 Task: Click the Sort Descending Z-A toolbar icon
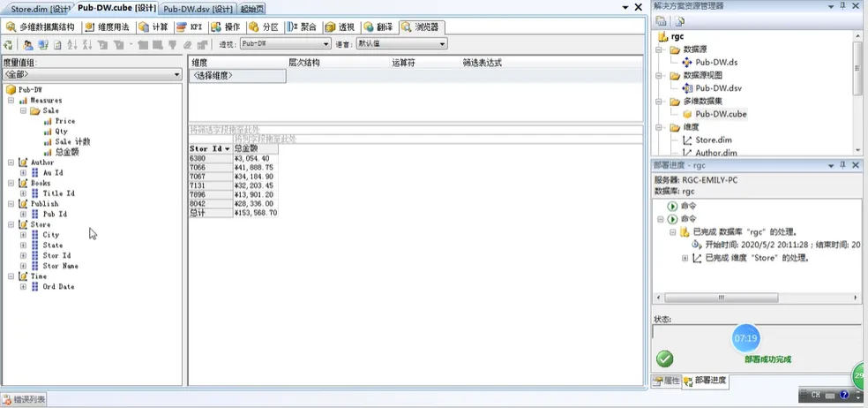[87, 44]
